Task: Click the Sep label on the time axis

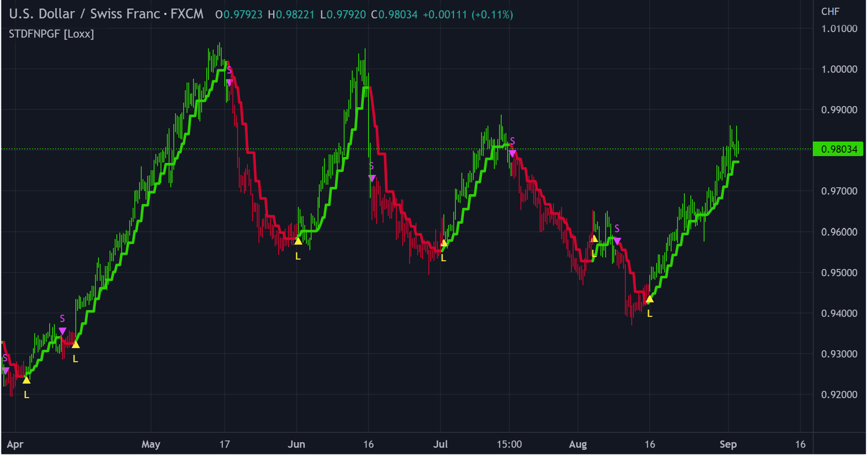Action: 728,444
